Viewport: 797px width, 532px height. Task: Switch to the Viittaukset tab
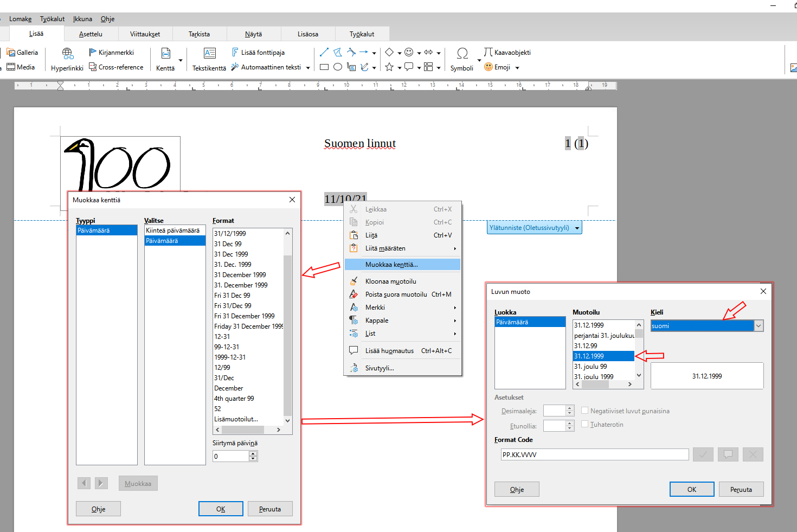click(145, 34)
